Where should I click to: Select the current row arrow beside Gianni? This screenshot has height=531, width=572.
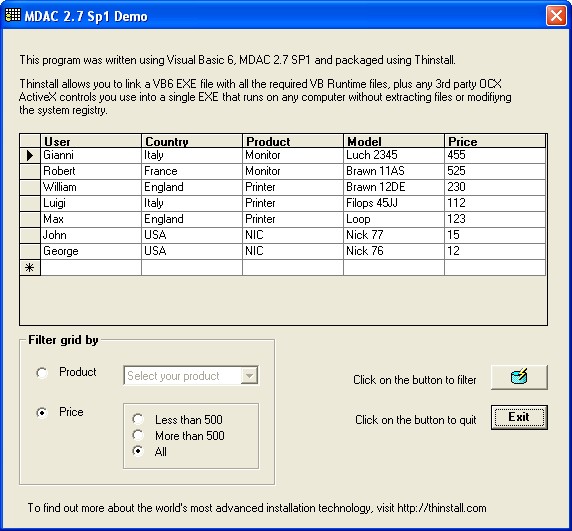click(30, 156)
